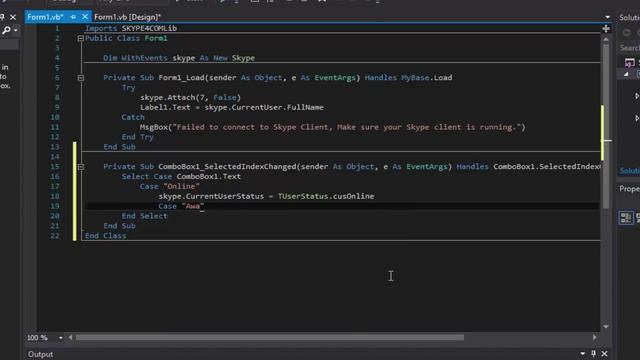
Task: Click the 'skype.Attach(7, False)' line
Action: point(190,98)
